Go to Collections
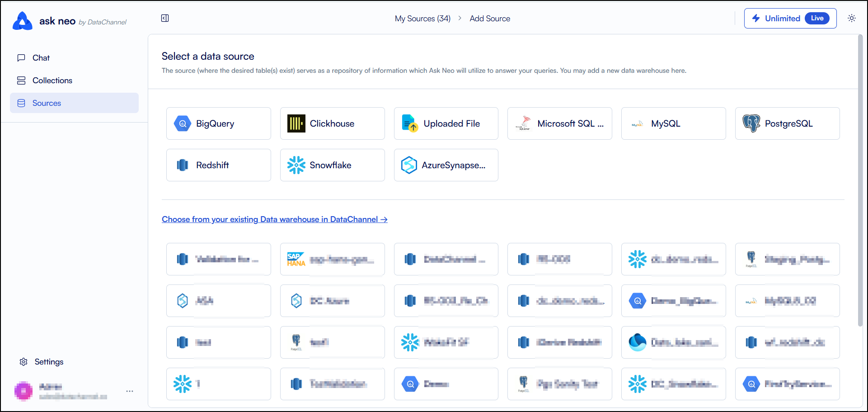 74,81
